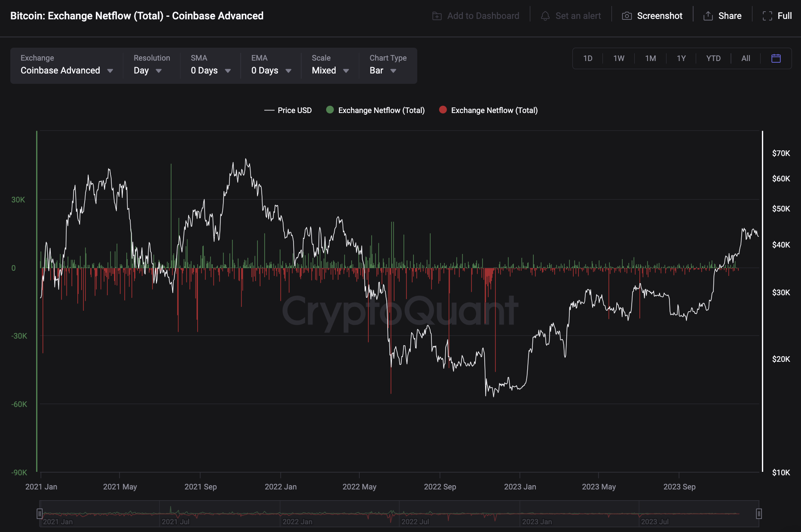Click the -60K netflow axis label
Viewport: 801px width, 532px height.
[x=19, y=404]
